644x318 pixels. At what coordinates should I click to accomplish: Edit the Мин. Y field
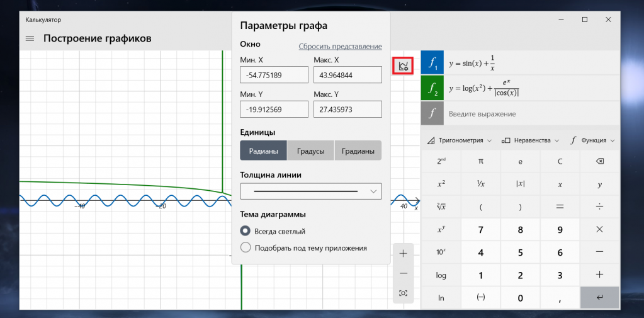click(x=274, y=110)
